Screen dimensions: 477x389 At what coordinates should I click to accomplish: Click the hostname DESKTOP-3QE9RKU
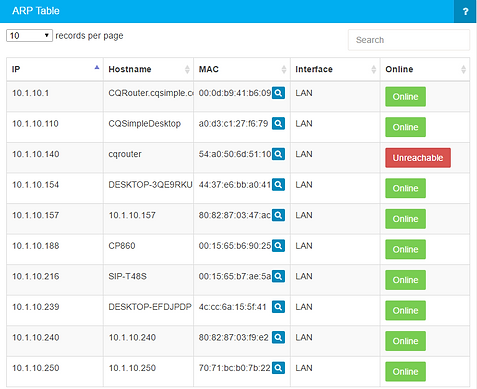(x=150, y=185)
